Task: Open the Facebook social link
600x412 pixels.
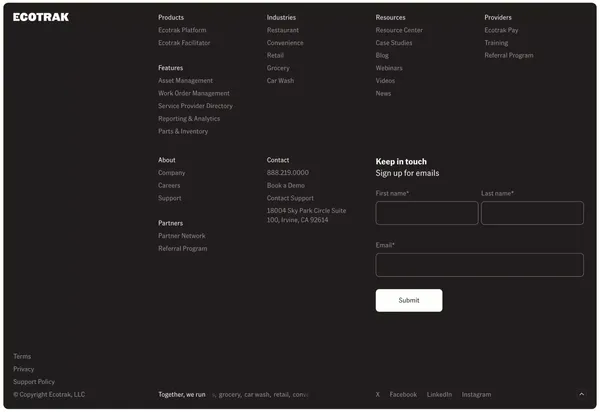Action: point(403,394)
